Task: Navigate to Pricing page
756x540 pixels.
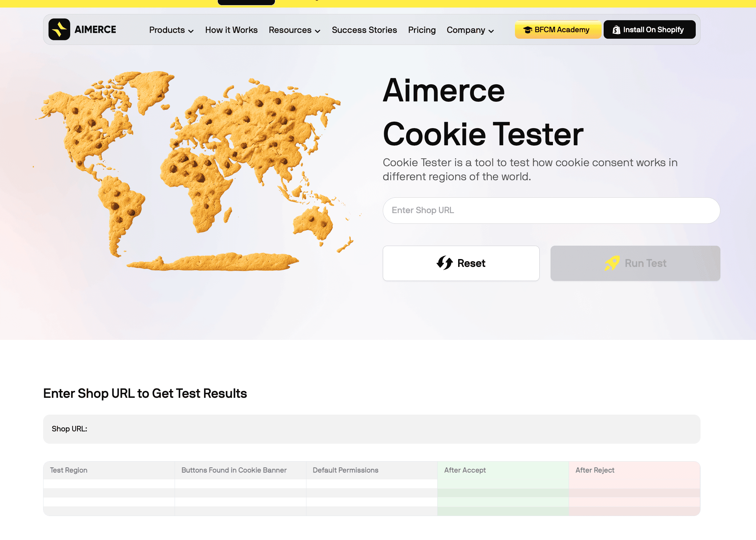Action: pyautogui.click(x=421, y=30)
